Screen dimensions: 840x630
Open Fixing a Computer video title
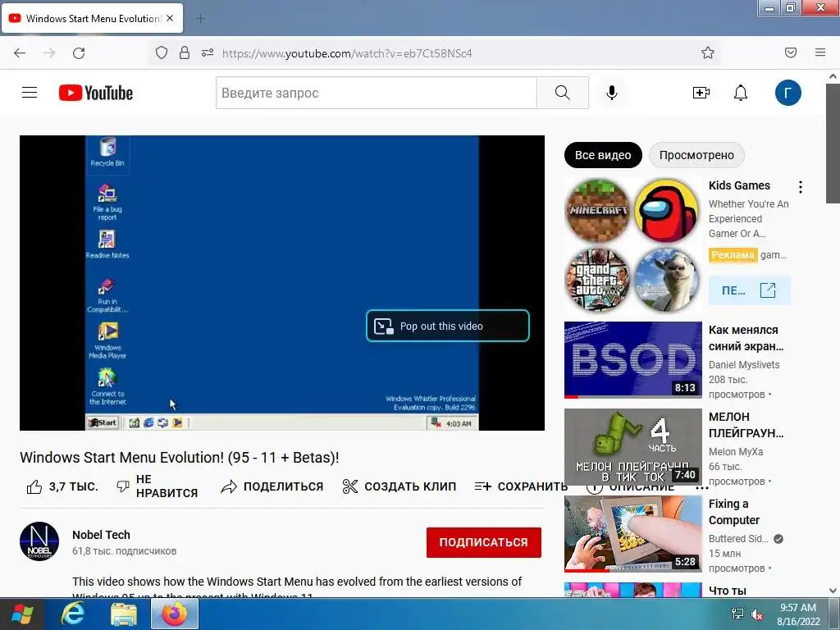pyautogui.click(x=734, y=512)
